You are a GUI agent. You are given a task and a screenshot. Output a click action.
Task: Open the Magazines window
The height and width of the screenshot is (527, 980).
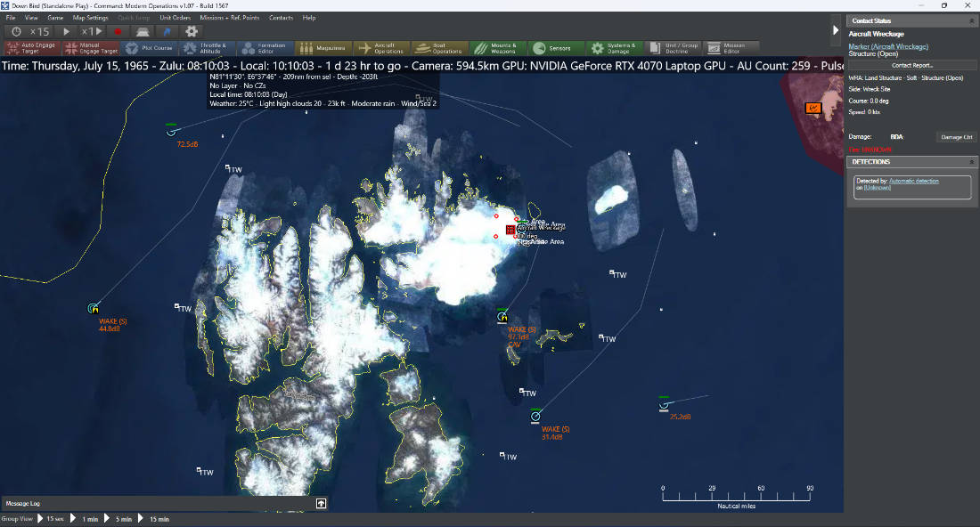click(x=323, y=48)
